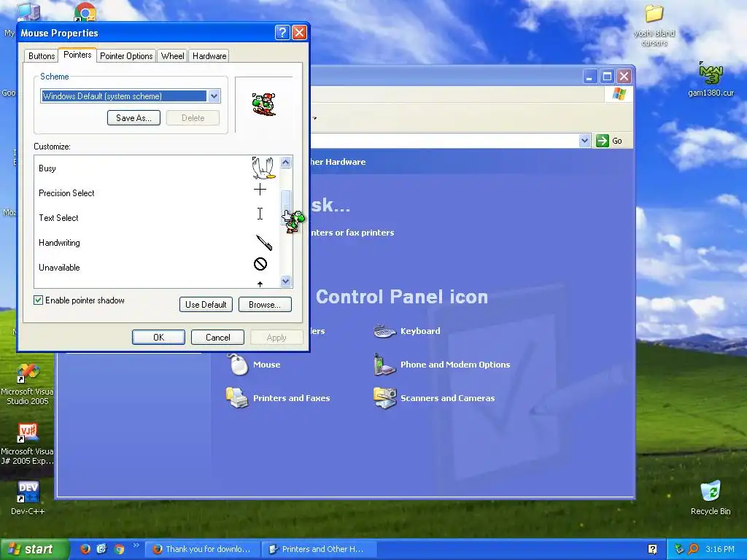Open address bar dropdown in Control Panel window
The height and width of the screenshot is (560, 747).
pos(585,141)
